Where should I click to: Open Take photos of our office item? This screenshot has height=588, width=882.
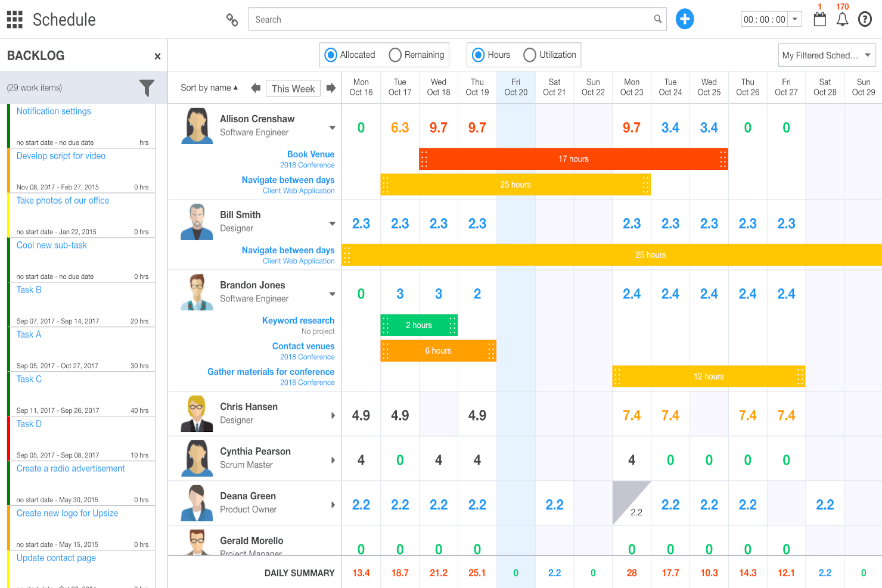[63, 200]
